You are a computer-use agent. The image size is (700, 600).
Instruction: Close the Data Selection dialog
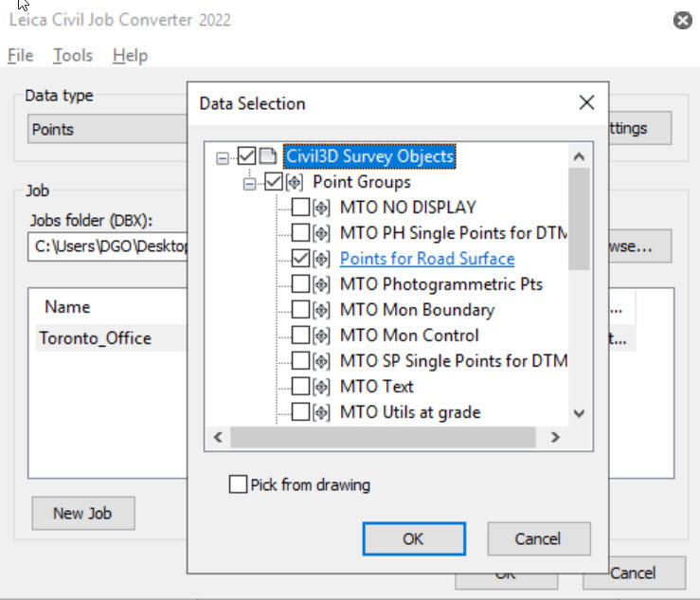587,103
